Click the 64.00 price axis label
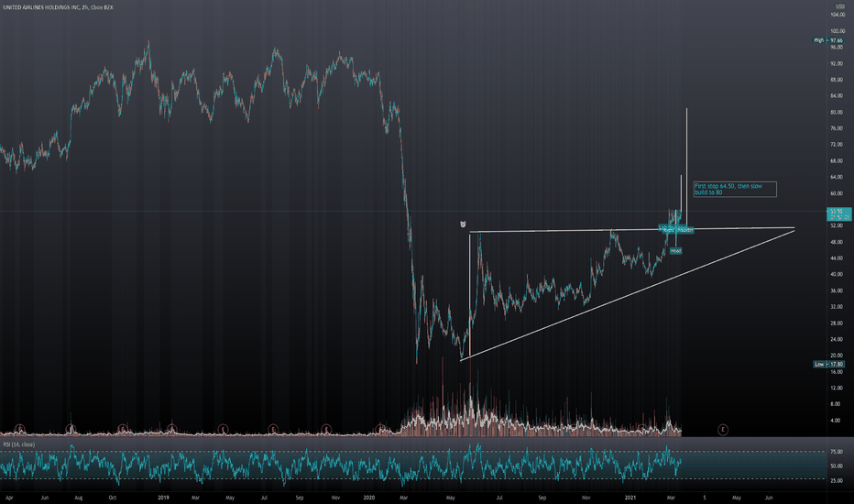This screenshot has height=504, width=854. click(837, 177)
